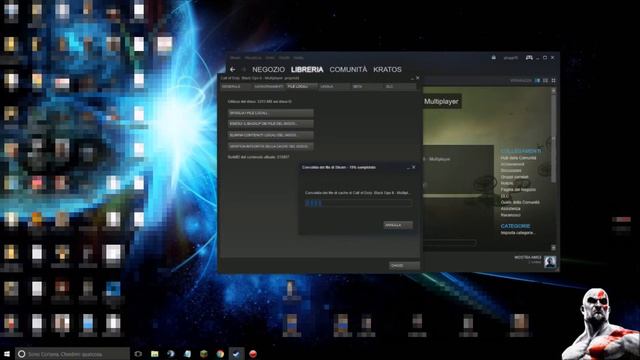This screenshot has width=640, height=360.
Task: Open the Steam menu in the title bar
Action: [x=235, y=58]
